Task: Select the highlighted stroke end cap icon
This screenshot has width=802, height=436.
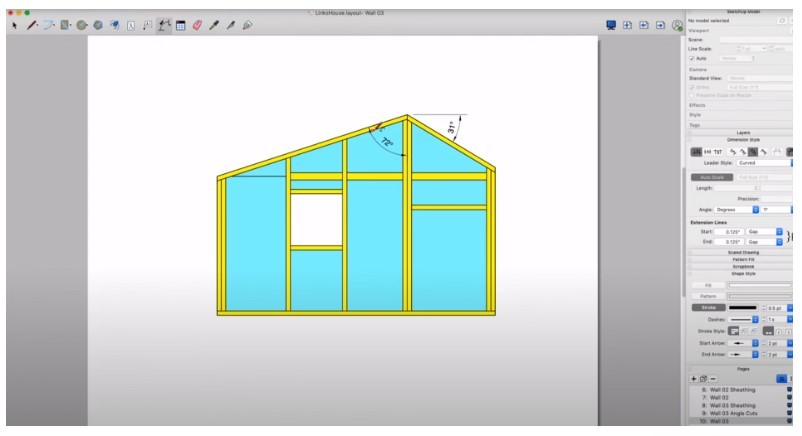Action: click(768, 331)
